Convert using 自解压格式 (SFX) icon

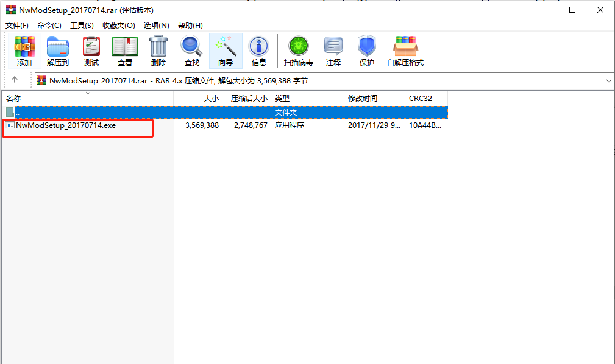(x=405, y=51)
